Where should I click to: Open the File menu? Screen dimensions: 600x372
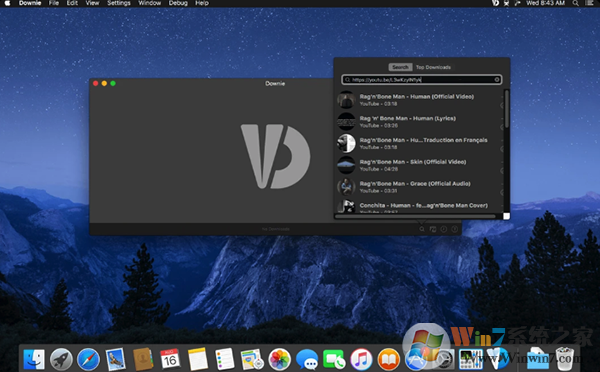tap(54, 3)
